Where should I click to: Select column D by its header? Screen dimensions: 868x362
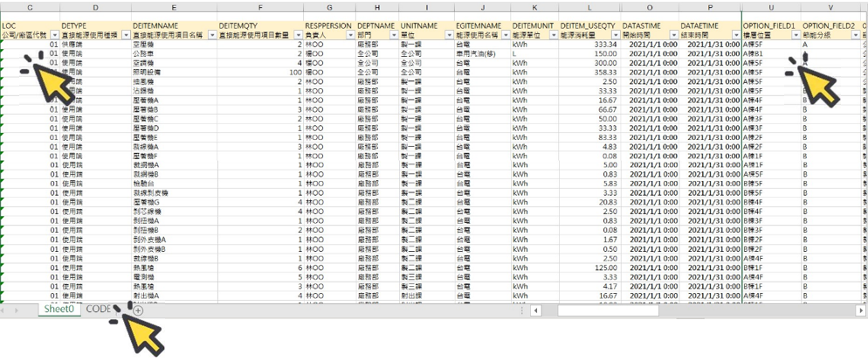coord(94,8)
